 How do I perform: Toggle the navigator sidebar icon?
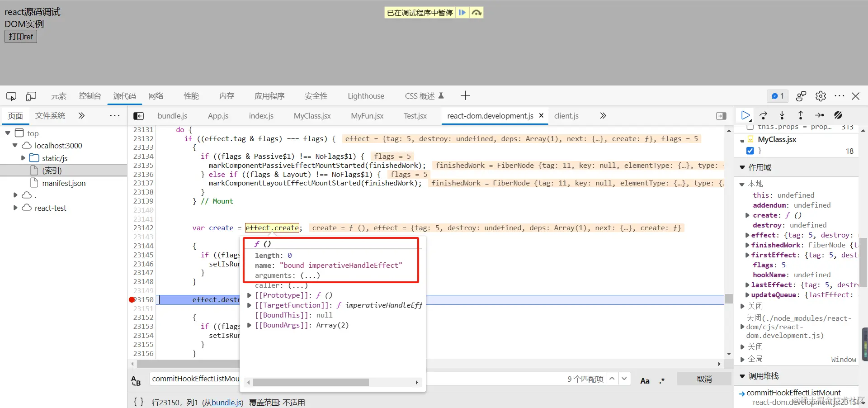click(139, 116)
